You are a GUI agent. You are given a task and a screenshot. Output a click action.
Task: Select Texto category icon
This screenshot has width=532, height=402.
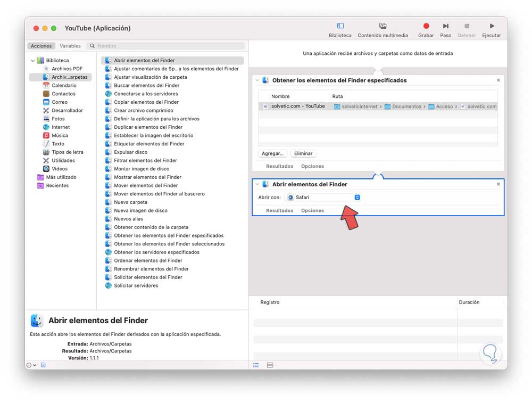tap(46, 144)
